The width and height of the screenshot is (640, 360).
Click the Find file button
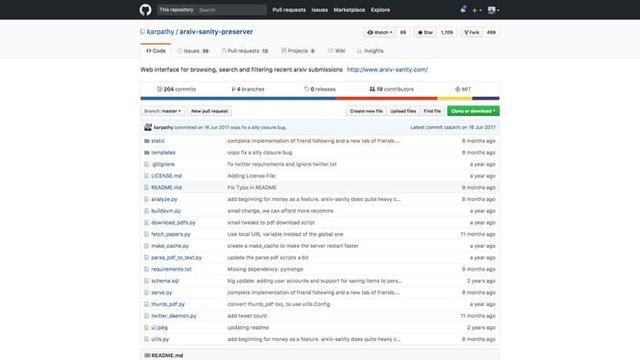[x=432, y=111]
